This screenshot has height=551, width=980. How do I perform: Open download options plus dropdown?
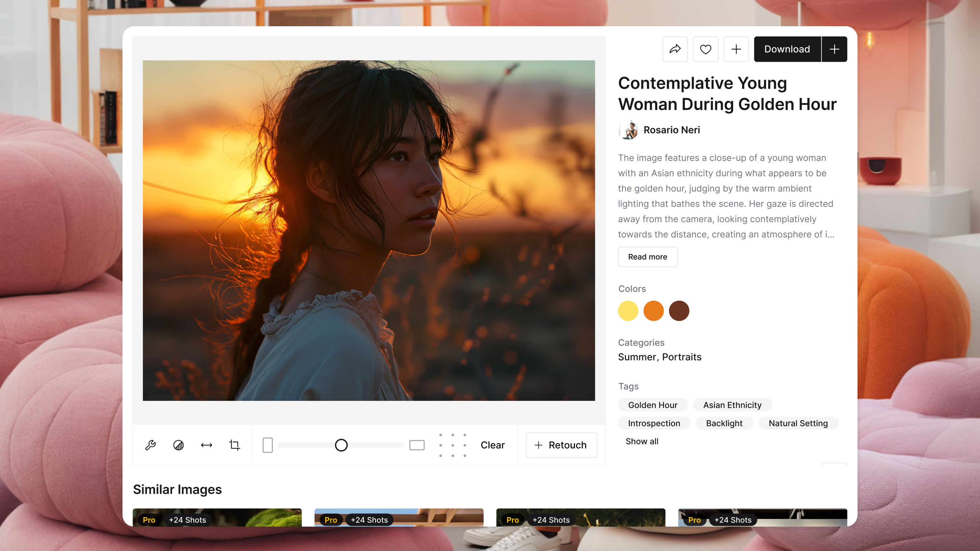834,49
